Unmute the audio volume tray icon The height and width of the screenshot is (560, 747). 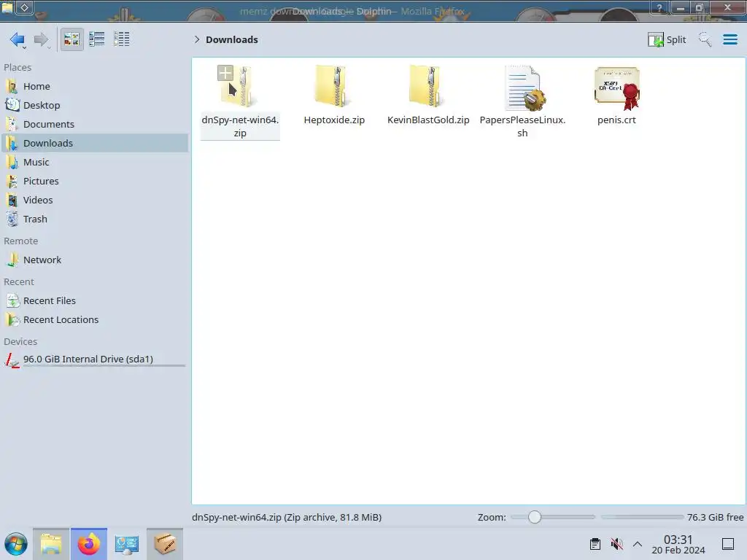tap(617, 544)
